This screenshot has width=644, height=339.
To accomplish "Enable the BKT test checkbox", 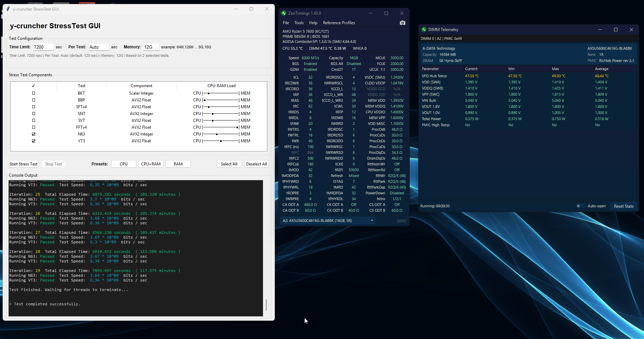I will click(x=34, y=93).
